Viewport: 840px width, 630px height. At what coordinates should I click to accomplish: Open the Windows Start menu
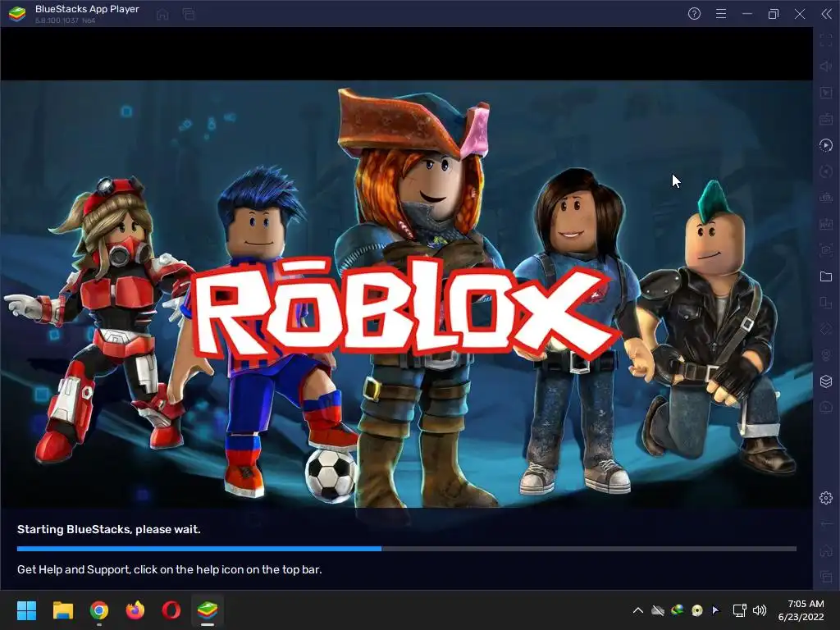coord(26,610)
